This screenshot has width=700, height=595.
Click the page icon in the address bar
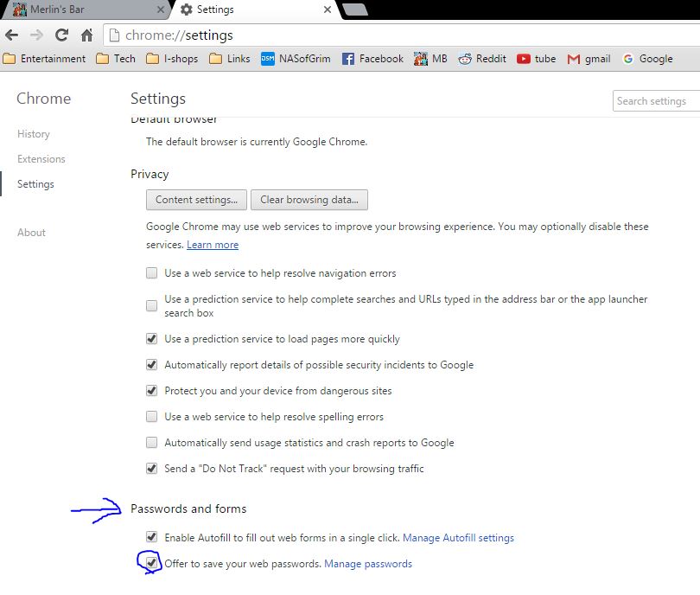click(x=114, y=35)
